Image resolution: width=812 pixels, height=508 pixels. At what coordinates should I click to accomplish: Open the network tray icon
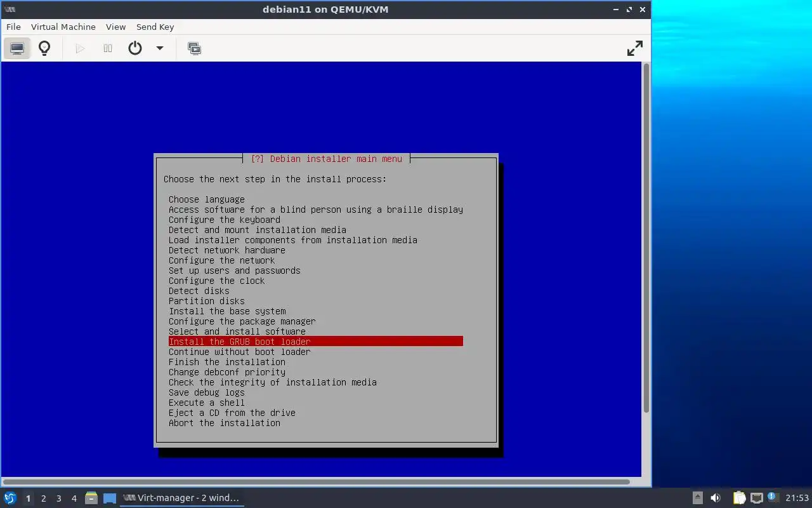click(756, 498)
